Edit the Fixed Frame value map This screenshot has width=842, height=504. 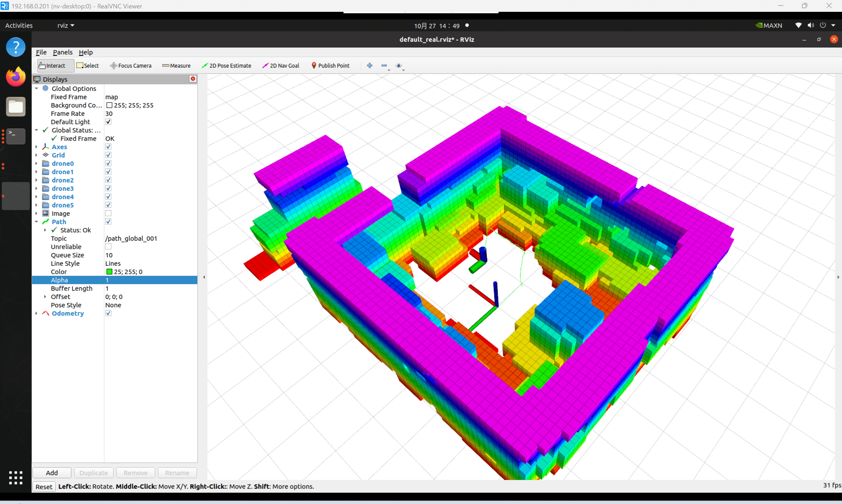151,97
